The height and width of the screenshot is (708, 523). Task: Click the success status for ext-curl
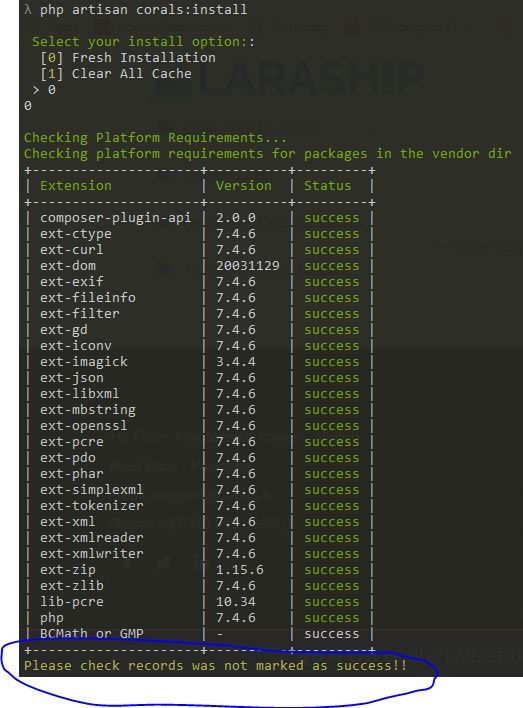(x=332, y=250)
